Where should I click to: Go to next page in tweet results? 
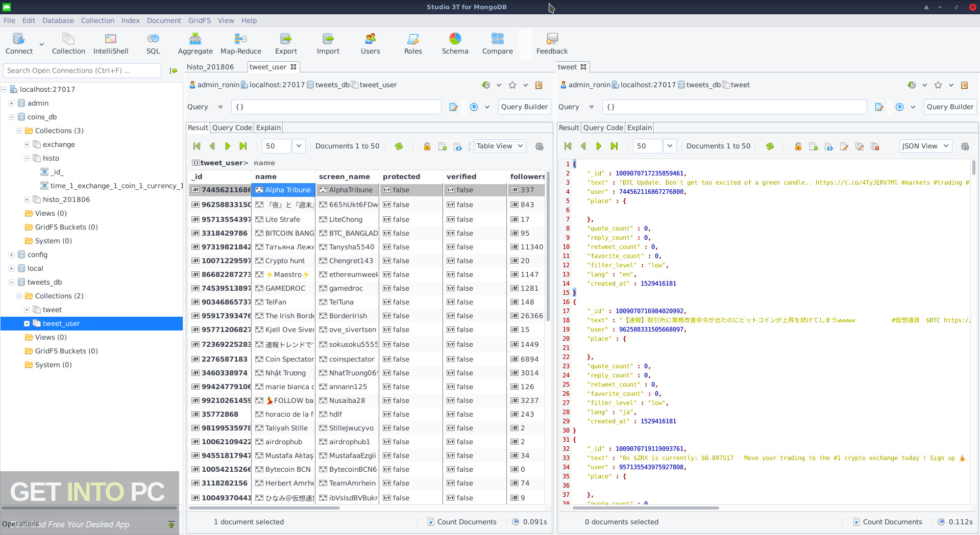coord(599,146)
